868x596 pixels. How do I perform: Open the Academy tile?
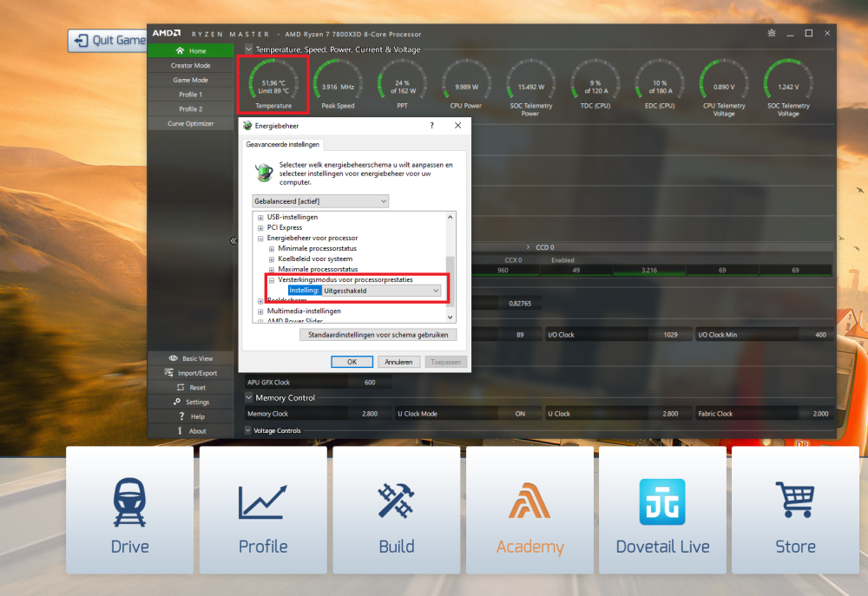[529, 510]
